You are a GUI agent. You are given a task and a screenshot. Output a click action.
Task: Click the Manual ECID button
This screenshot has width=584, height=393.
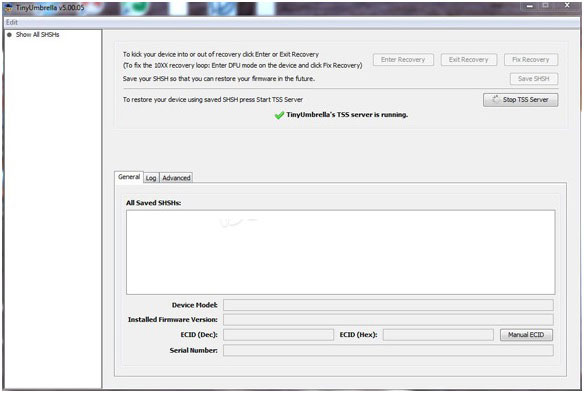pyautogui.click(x=526, y=335)
